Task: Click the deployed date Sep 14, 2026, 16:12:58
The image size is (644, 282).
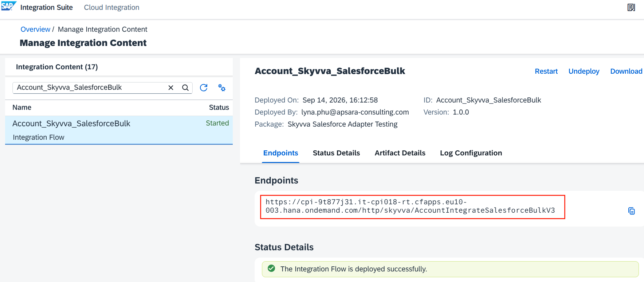Action: tap(340, 100)
